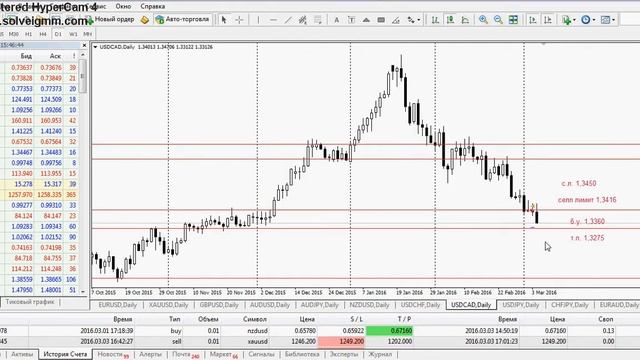The image size is (640, 360).
Task: Open the Журнал terminal tab
Action: tap(380, 354)
